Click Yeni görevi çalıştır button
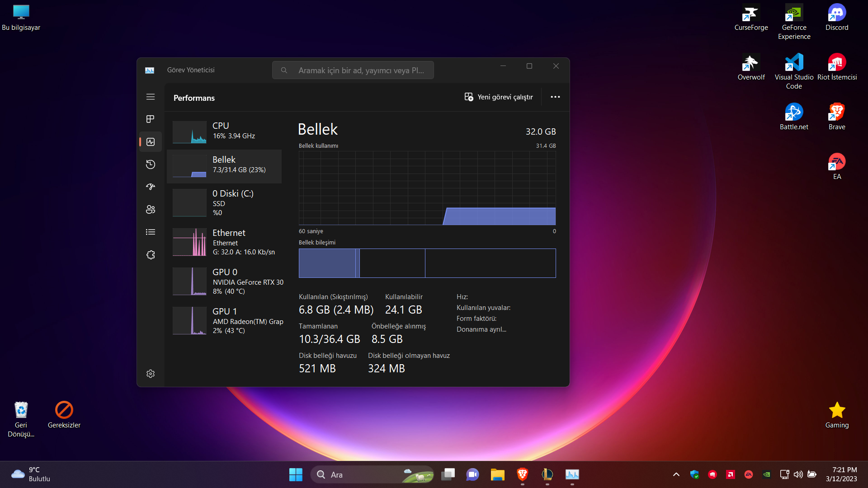The image size is (868, 488). coord(499,97)
